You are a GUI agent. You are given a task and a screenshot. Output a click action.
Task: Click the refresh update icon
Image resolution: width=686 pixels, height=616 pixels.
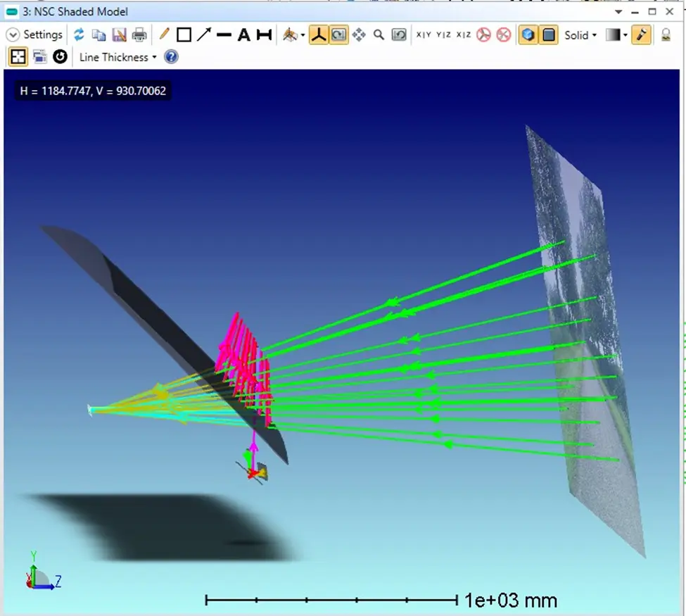tap(80, 34)
